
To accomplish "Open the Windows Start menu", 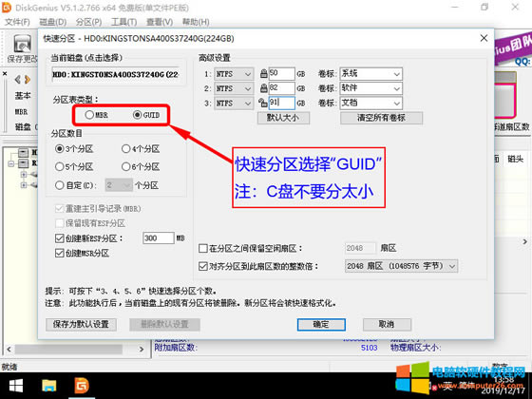I will tap(16, 386).
